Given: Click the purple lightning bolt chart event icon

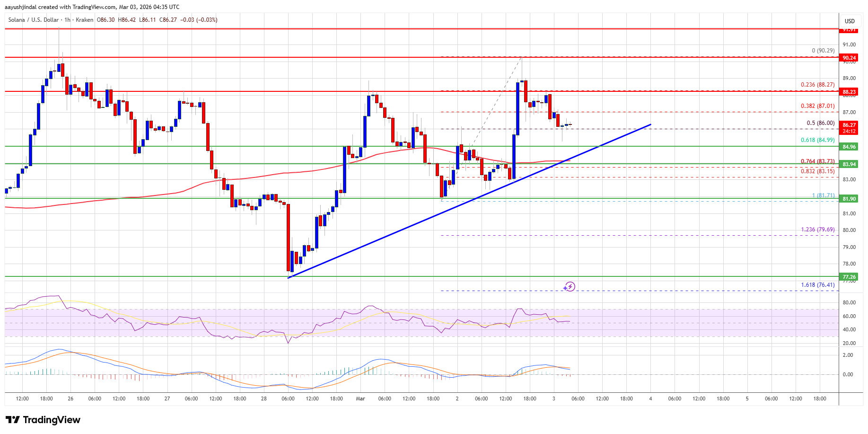Looking at the screenshot, I should [571, 286].
